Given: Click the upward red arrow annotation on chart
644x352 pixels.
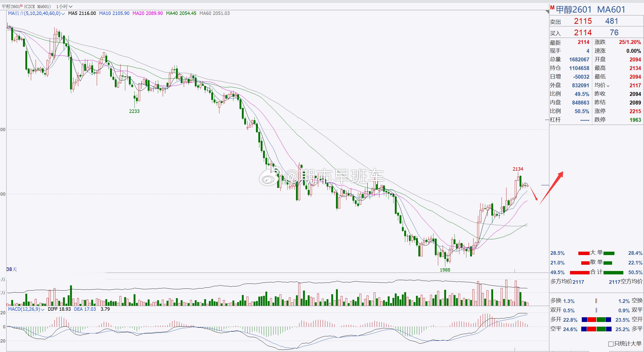Looking at the screenshot, I should point(551,188).
